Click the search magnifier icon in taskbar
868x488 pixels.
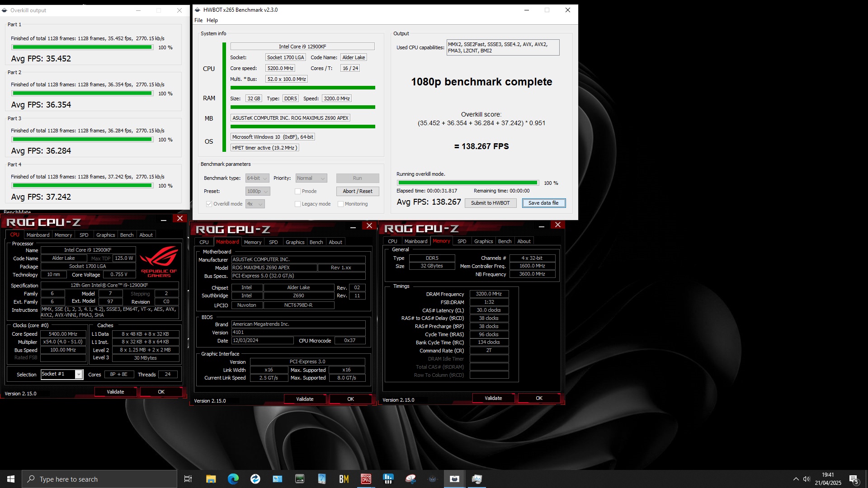[x=31, y=479]
